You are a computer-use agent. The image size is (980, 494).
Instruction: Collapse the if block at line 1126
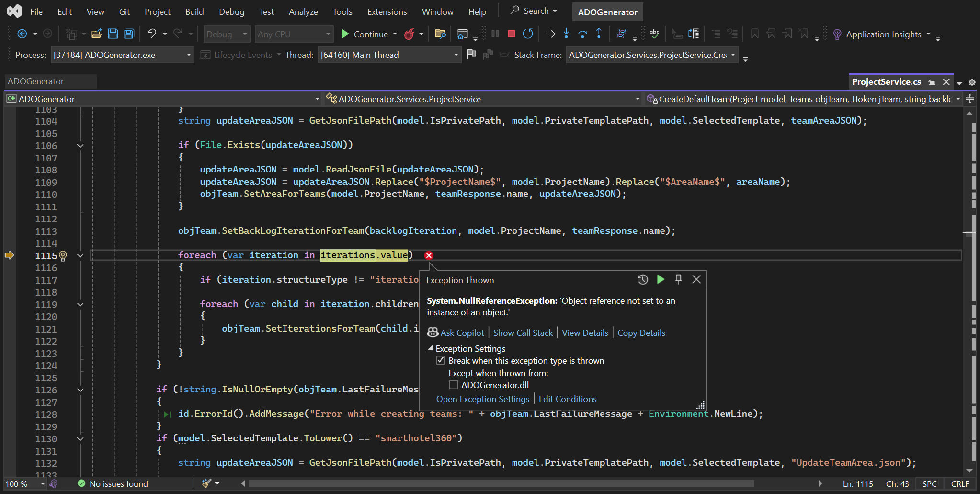coord(80,390)
